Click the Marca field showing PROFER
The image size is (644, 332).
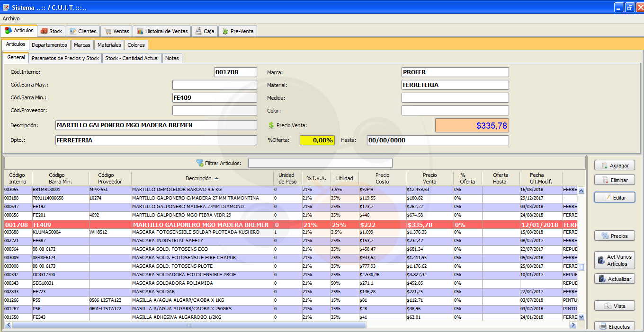(x=455, y=72)
